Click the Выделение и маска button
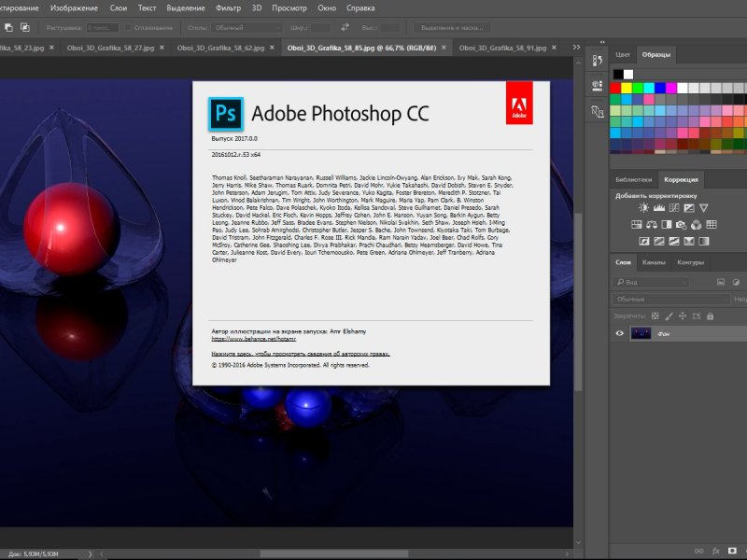The image size is (747, 560). pos(452,28)
